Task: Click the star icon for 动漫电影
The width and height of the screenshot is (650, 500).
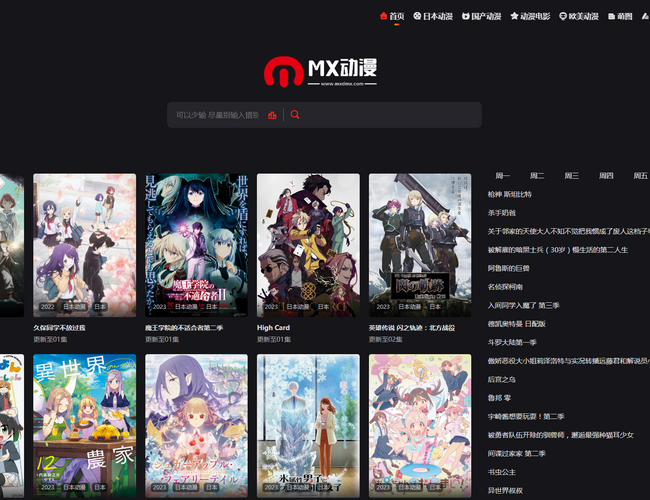Action: click(514, 16)
